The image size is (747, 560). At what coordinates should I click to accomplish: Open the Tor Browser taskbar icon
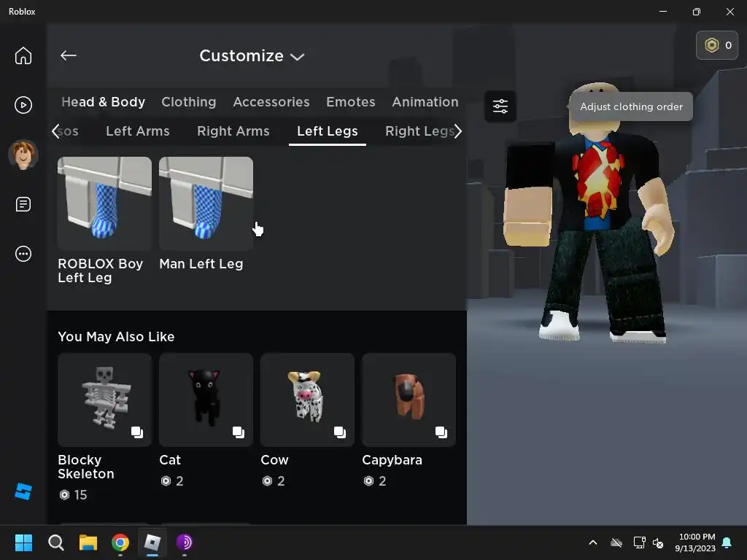(185, 542)
